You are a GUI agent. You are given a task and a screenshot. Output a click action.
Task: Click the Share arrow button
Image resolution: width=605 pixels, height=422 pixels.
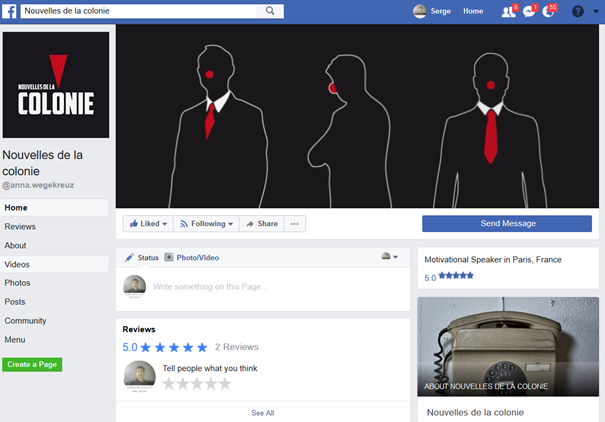click(x=262, y=224)
